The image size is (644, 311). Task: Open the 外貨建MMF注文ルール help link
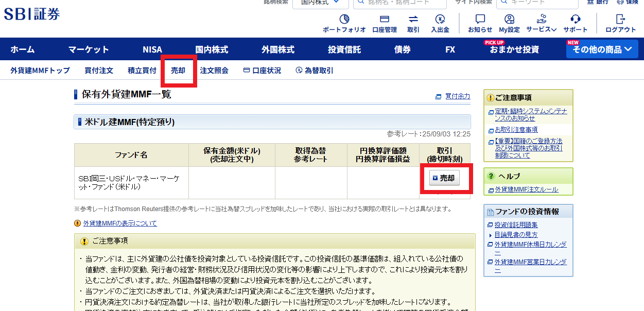coord(527,190)
